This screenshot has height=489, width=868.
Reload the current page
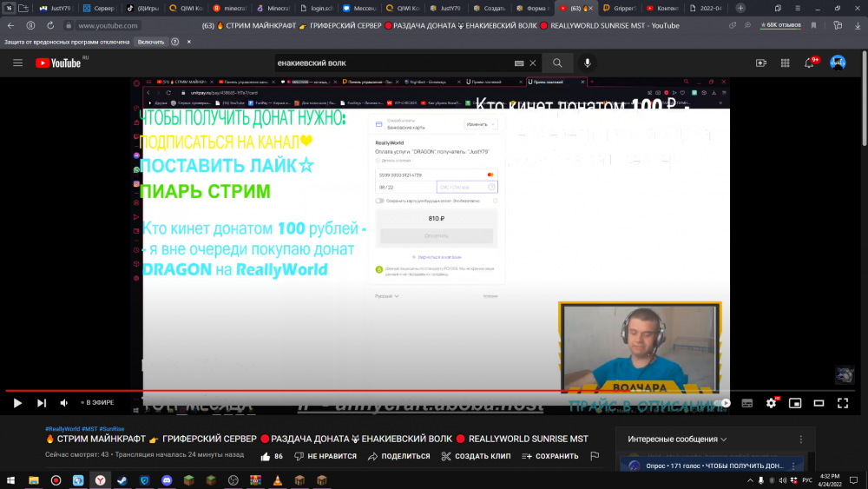[50, 25]
